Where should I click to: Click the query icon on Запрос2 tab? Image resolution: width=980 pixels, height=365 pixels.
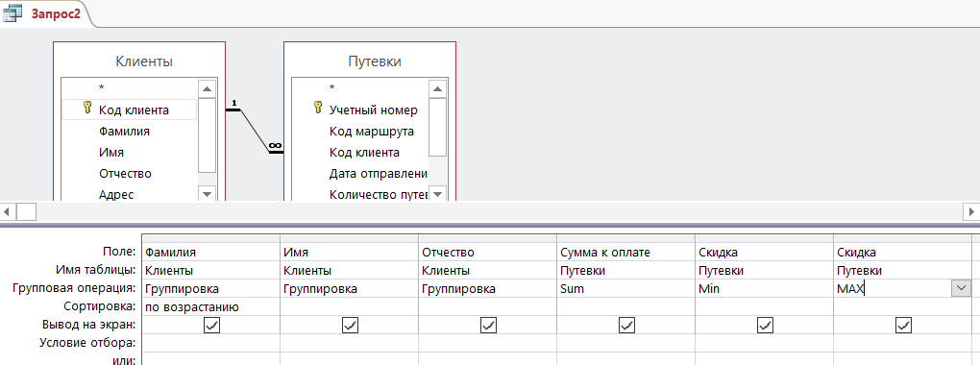[x=12, y=12]
